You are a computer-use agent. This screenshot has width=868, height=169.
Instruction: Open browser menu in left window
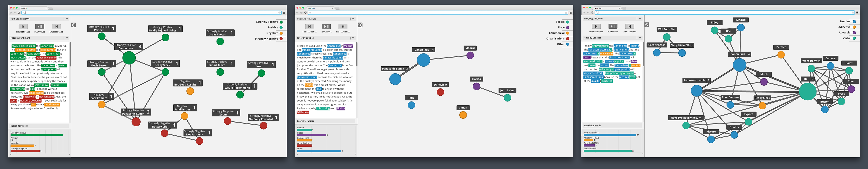click(x=284, y=12)
